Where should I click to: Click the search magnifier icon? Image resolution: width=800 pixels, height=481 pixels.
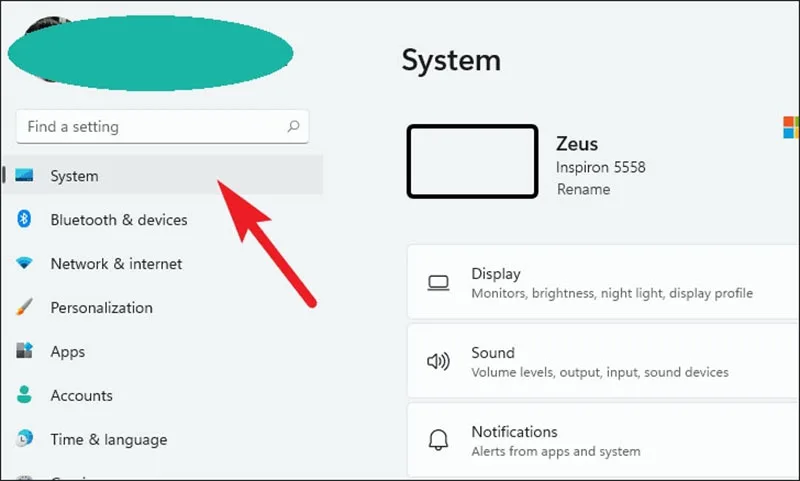click(x=293, y=126)
